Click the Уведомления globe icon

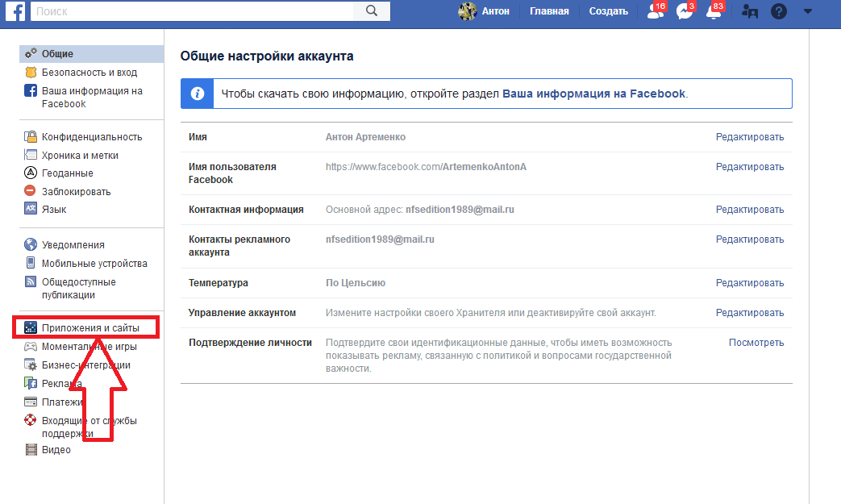coord(31,244)
